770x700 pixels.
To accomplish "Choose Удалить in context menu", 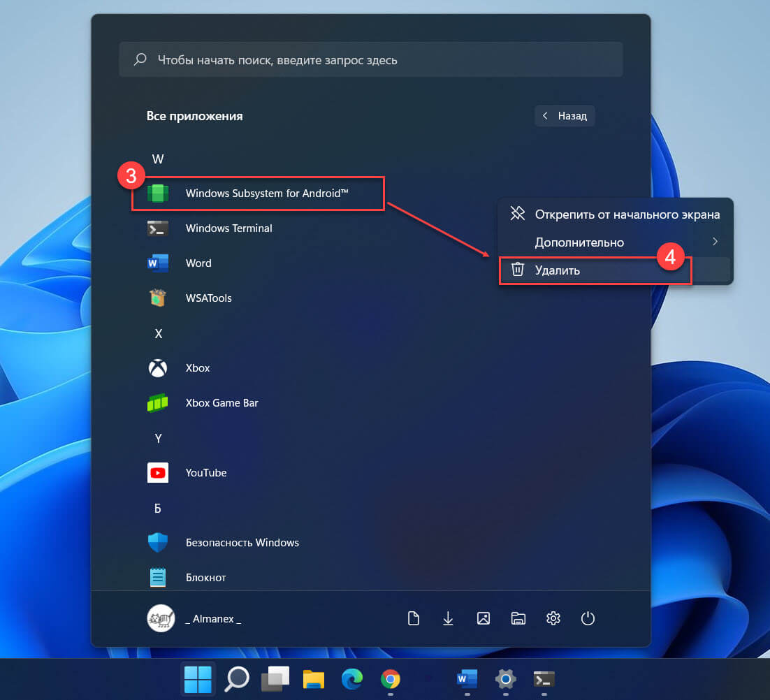I will tap(616, 270).
